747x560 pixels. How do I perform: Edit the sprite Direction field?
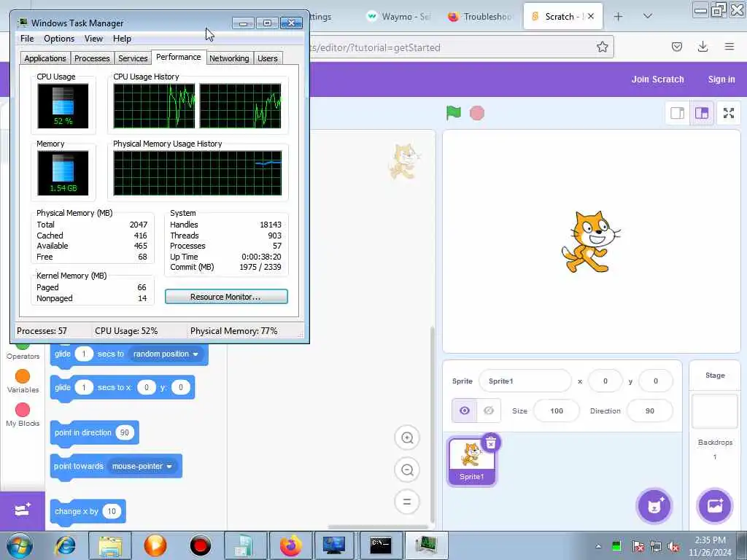click(650, 411)
